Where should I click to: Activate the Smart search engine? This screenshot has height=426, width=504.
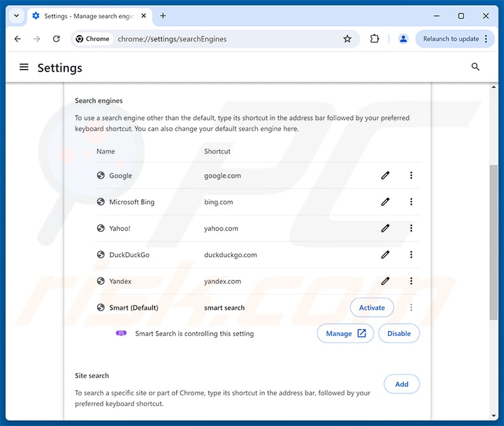[372, 307]
